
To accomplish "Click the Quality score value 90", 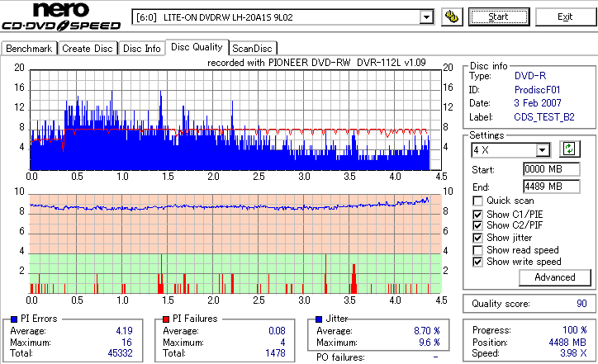I will click(x=581, y=304).
